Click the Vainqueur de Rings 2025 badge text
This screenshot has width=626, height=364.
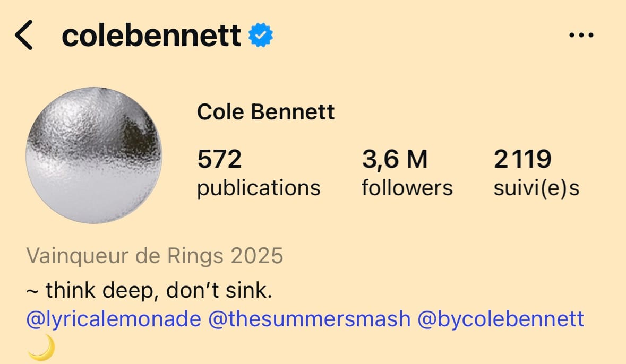pyautogui.click(x=156, y=255)
